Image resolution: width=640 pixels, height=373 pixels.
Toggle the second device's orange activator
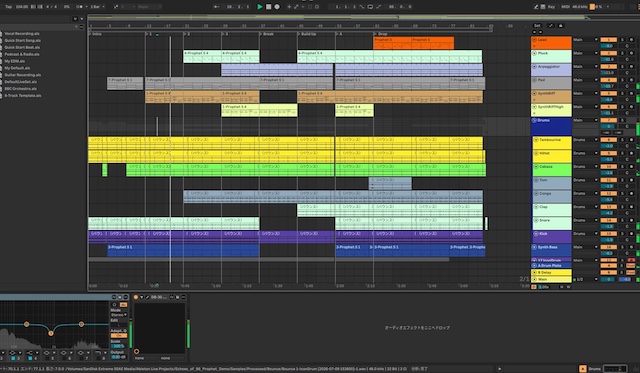136,297
